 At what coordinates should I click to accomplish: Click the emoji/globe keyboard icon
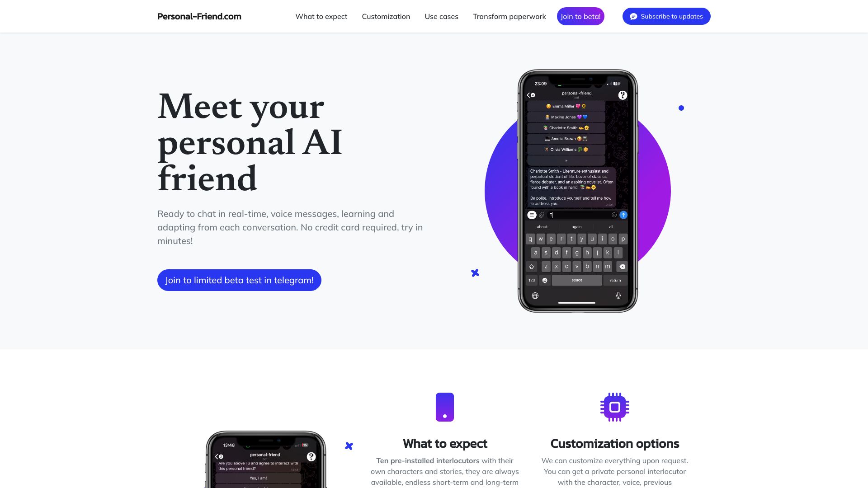coord(535,295)
